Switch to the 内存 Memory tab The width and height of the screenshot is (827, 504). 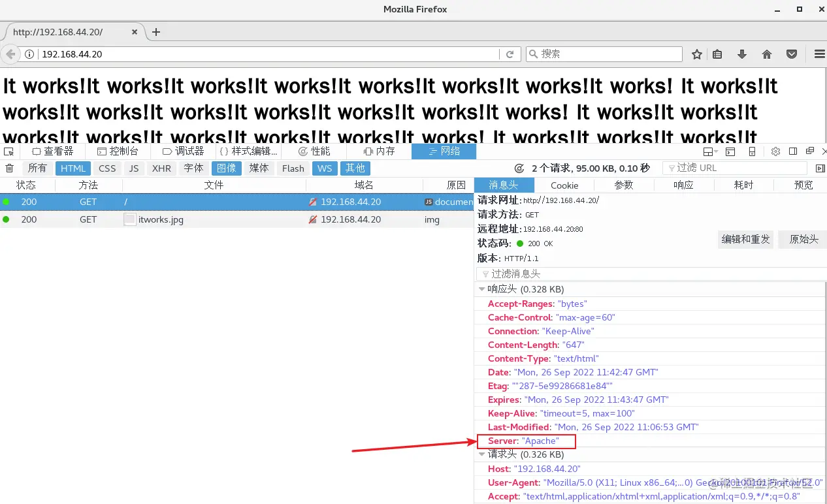379,151
